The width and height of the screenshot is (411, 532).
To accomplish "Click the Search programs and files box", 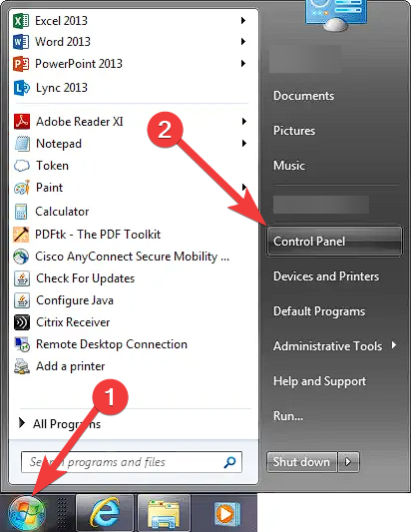I will coord(132,462).
